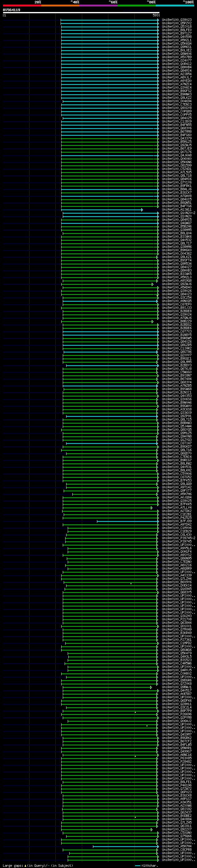Screen dimensions: 197x868
Task: Click the UniRef100_B8B2Z9 label
Action: [x=177, y=321]
